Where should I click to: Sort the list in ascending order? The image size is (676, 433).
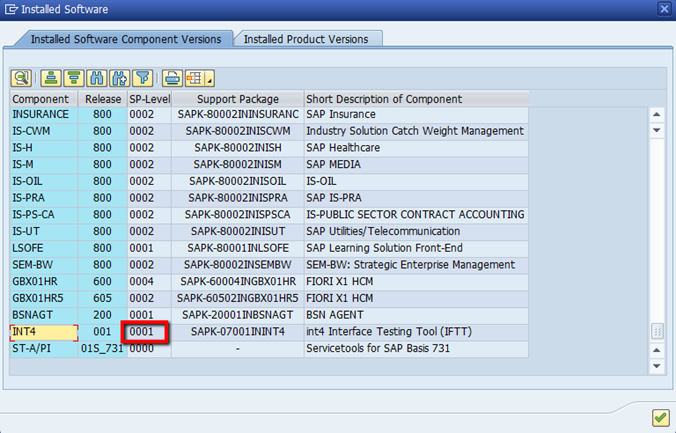[51, 78]
